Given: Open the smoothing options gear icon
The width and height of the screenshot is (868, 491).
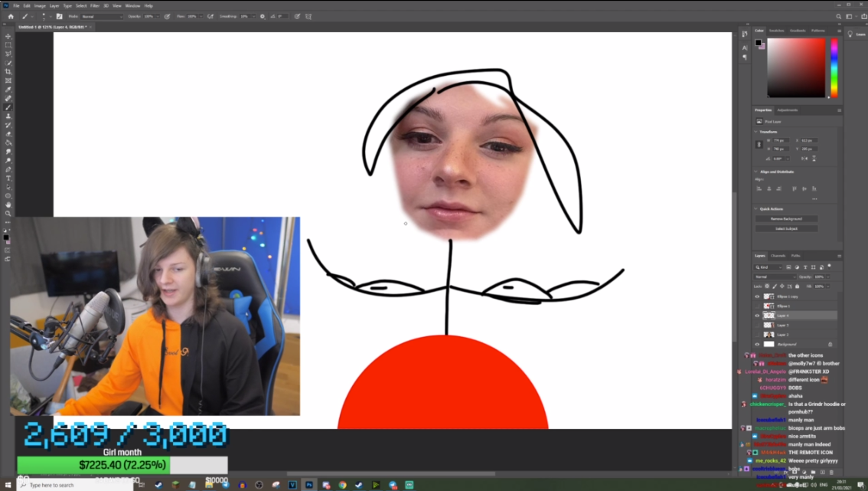Looking at the screenshot, I should (x=263, y=17).
